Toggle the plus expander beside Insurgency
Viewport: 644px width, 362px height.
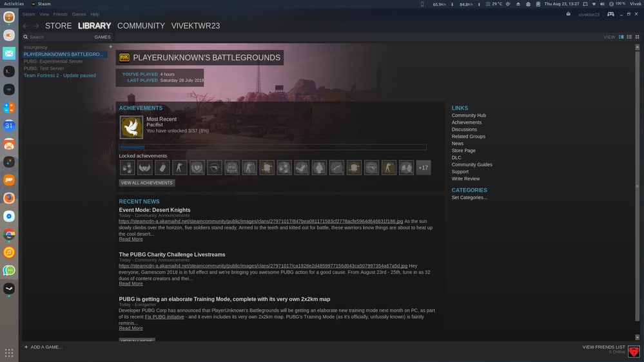110,47
